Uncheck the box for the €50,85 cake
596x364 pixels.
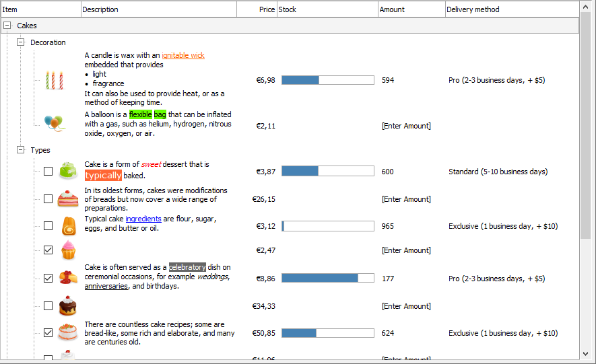tap(48, 333)
